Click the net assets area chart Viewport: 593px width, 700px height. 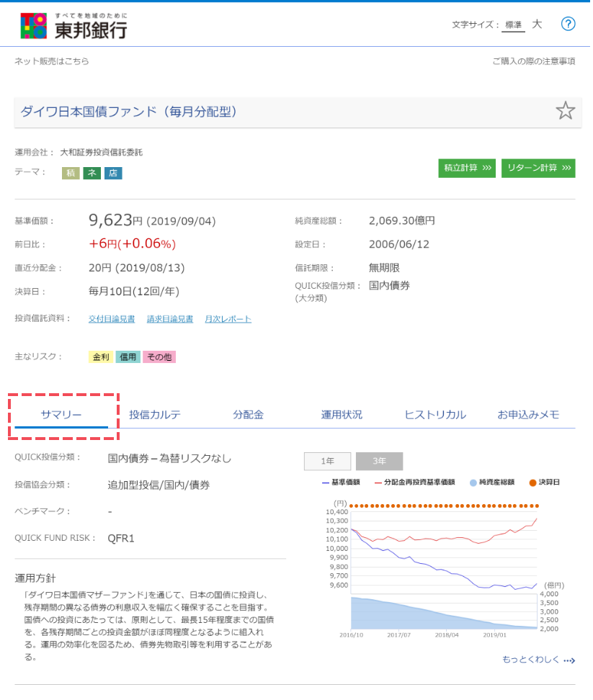pos(444,613)
